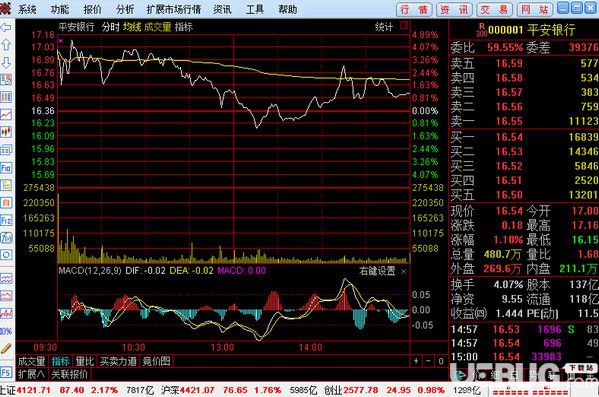Click the 14:00 time marker on axis
This screenshot has height=397, width=599.
(311, 347)
